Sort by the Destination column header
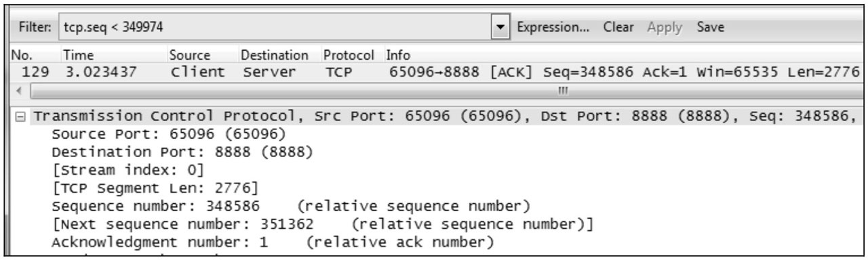The image size is (868, 260). click(274, 55)
